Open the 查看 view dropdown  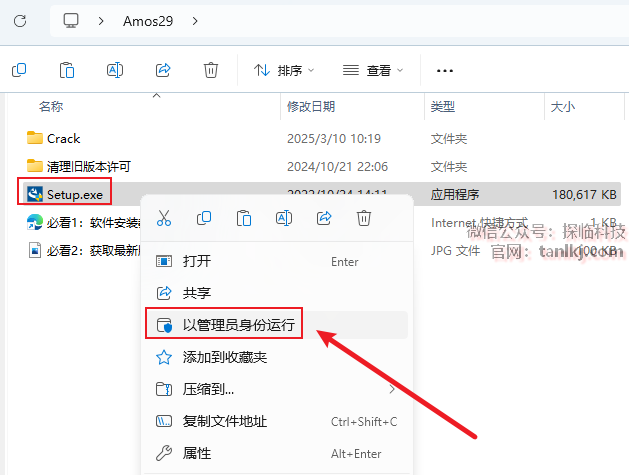click(373, 71)
